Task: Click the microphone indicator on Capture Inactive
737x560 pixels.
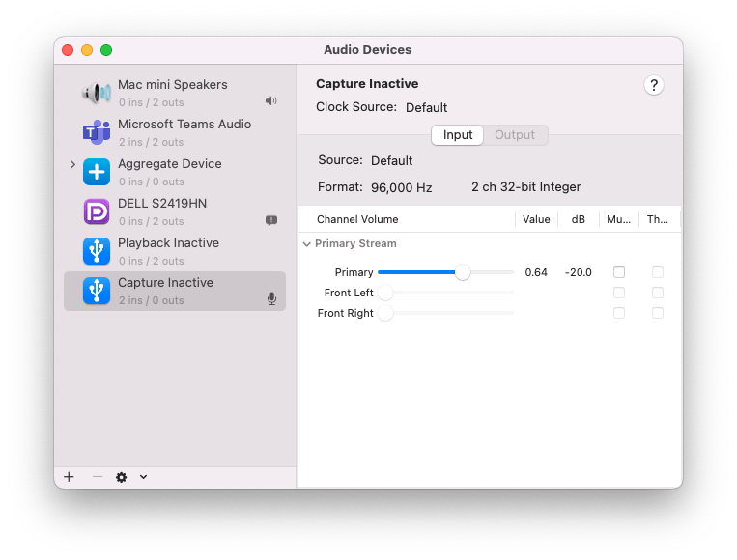Action: pyautogui.click(x=271, y=298)
